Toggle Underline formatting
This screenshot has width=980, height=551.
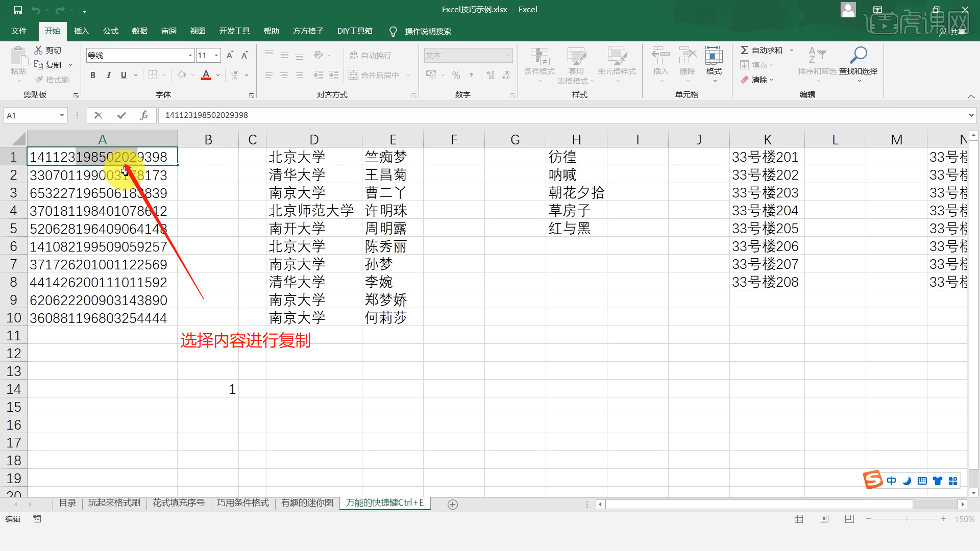[123, 75]
